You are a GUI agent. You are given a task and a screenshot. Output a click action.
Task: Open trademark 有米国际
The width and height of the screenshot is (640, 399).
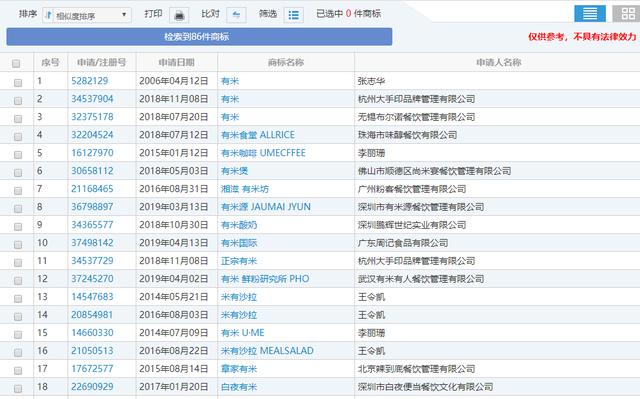point(239,243)
